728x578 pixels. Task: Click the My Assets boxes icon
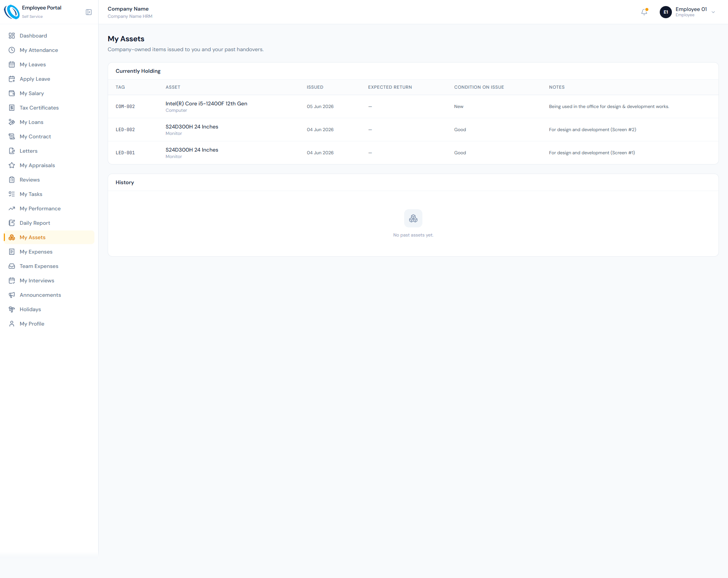pyautogui.click(x=12, y=237)
